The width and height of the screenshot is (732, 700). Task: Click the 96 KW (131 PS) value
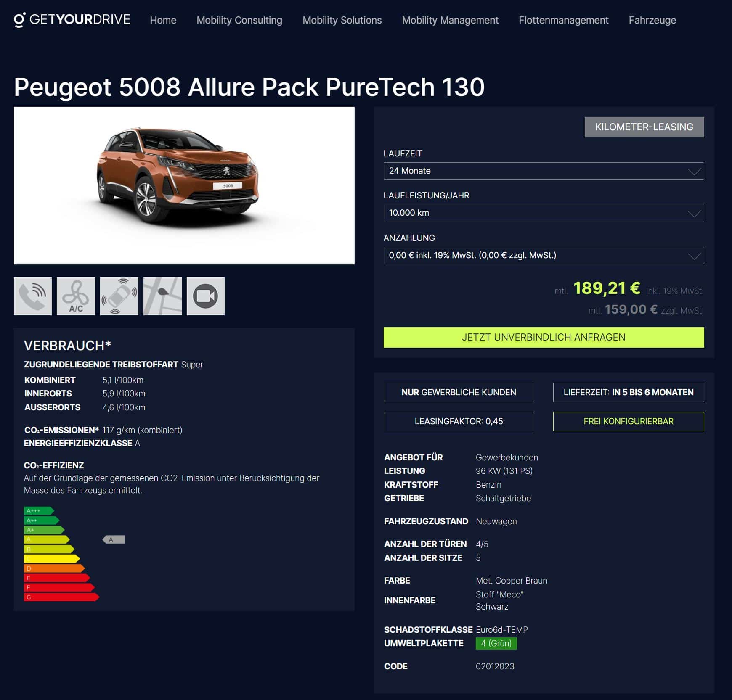click(x=504, y=471)
